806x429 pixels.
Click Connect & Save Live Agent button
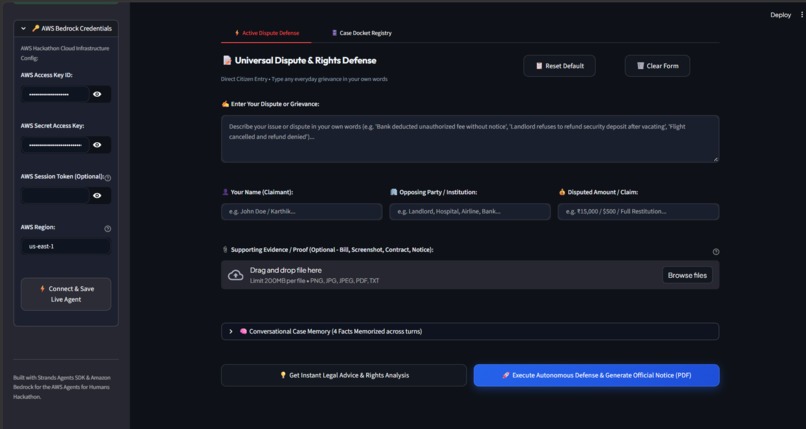pos(66,294)
